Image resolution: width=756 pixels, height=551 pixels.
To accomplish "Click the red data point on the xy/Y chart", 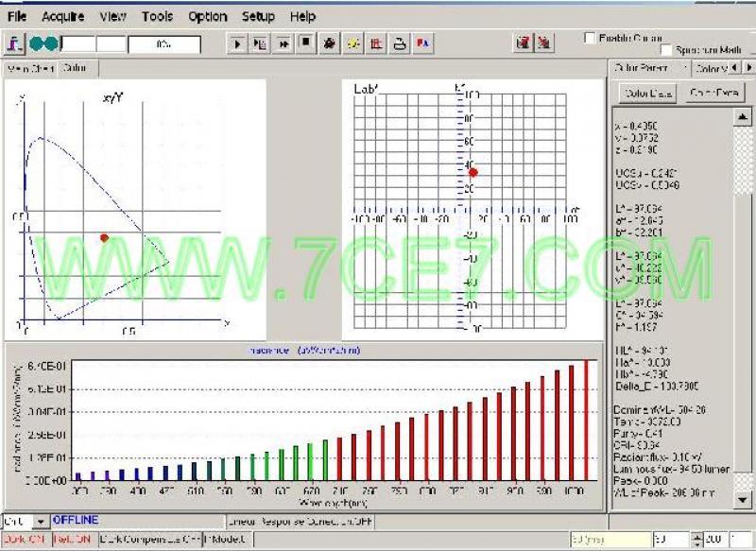I will click(104, 237).
